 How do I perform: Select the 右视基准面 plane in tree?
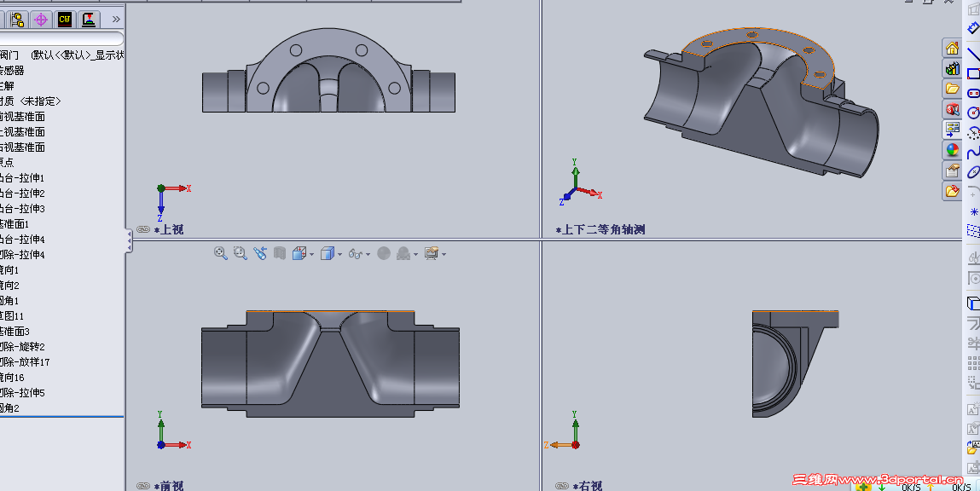(x=22, y=147)
